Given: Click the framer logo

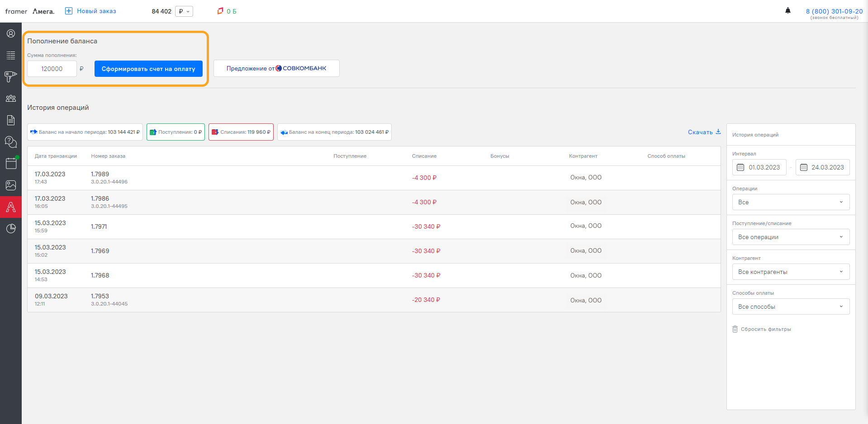Looking at the screenshot, I should (16, 11).
